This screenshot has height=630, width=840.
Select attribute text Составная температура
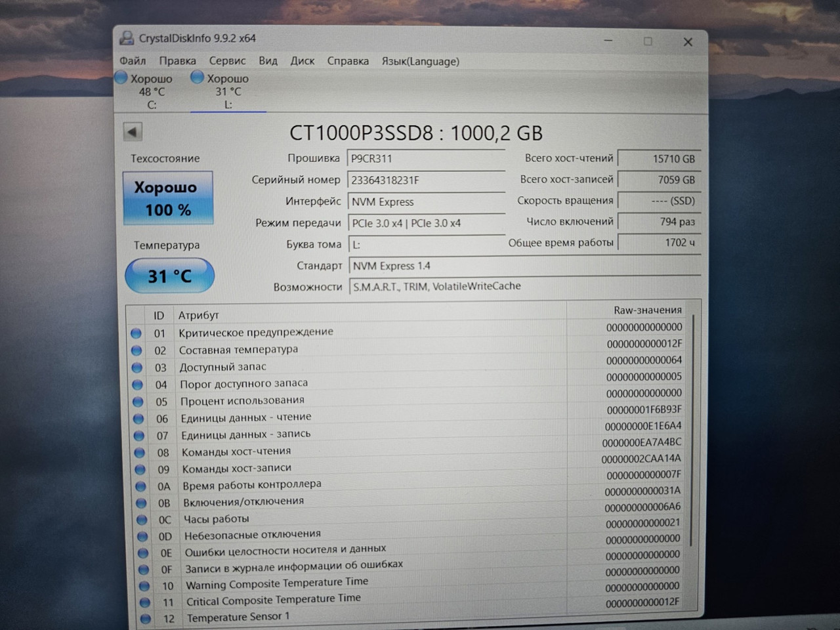238,350
